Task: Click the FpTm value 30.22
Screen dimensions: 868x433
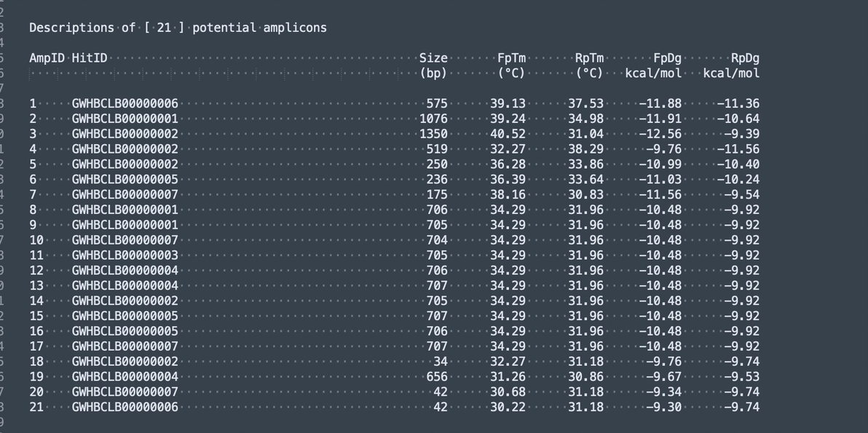Action: coord(508,407)
